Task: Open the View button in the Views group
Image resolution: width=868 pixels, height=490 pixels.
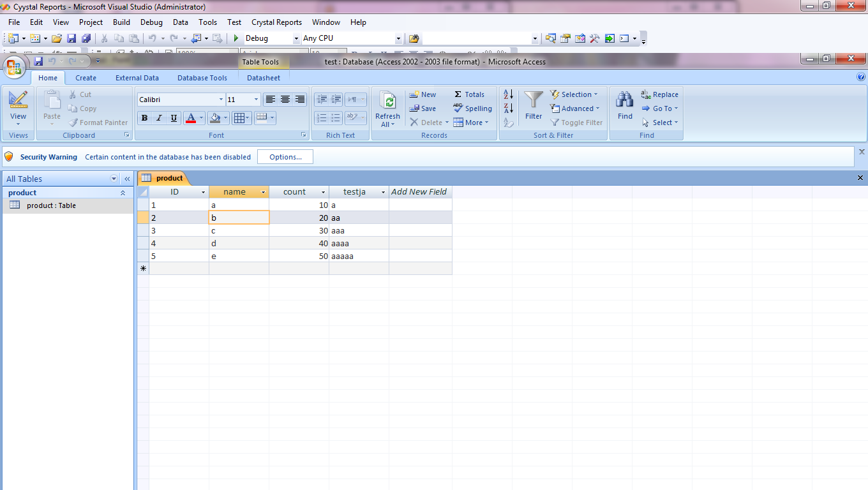Action: pos(19,108)
